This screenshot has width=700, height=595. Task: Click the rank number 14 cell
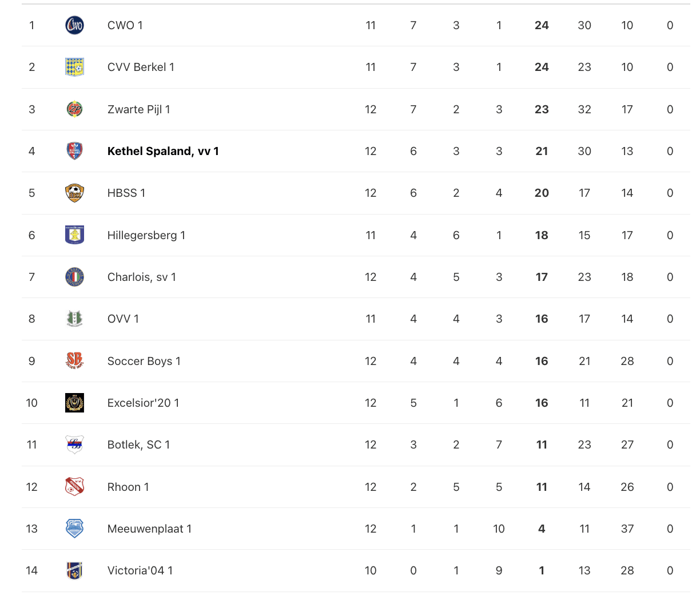(x=32, y=570)
